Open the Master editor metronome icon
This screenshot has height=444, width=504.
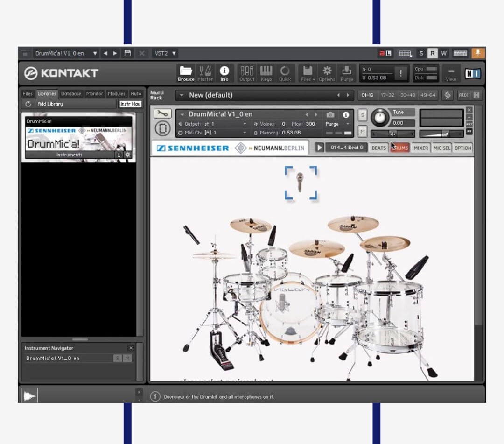tap(205, 73)
